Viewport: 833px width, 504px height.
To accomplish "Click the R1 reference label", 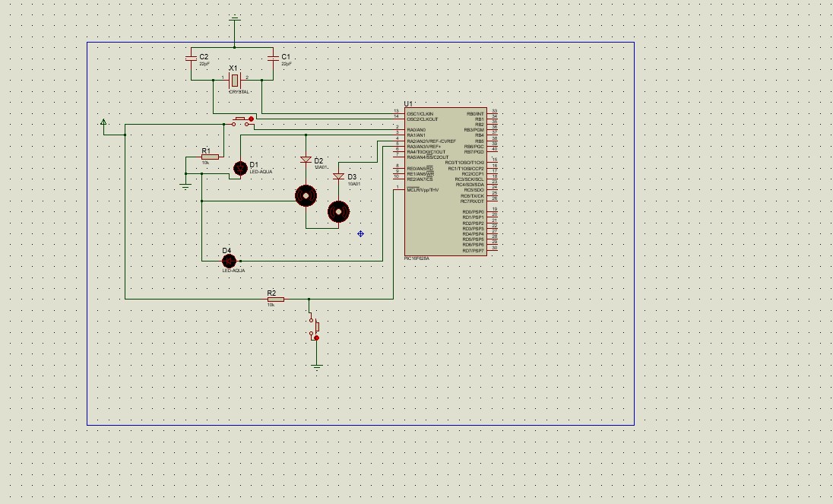I will 206,151.
